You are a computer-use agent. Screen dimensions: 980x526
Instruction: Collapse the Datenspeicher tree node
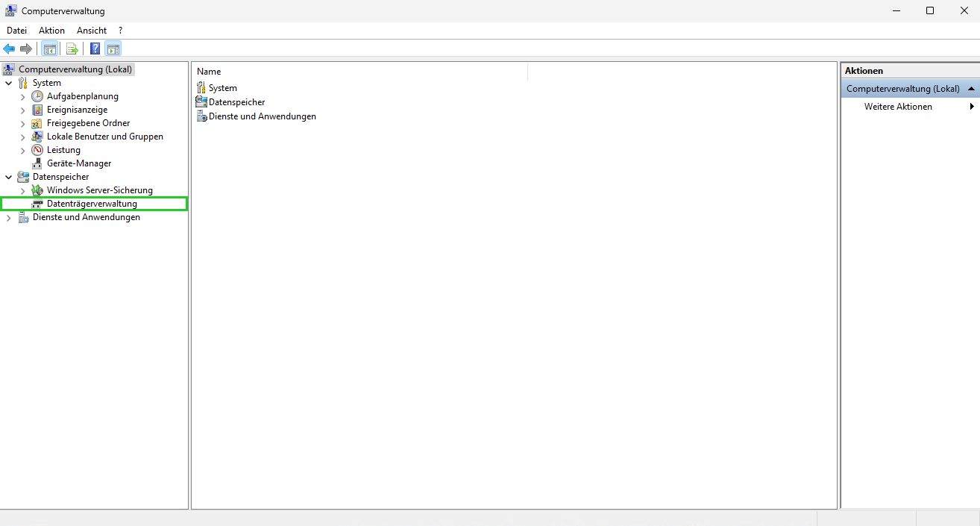click(9, 178)
